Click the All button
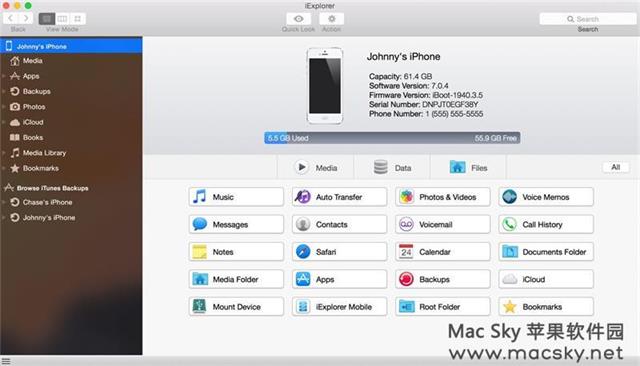Image resolution: width=640 pixels, height=366 pixels. pyautogui.click(x=616, y=167)
